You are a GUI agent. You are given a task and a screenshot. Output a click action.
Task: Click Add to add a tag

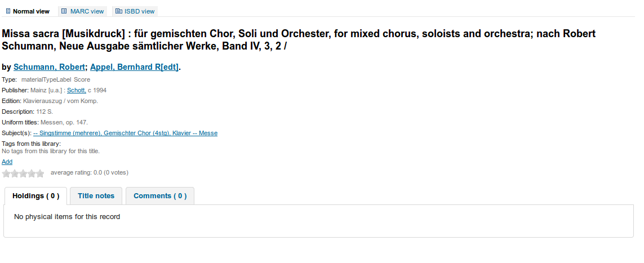(x=7, y=162)
